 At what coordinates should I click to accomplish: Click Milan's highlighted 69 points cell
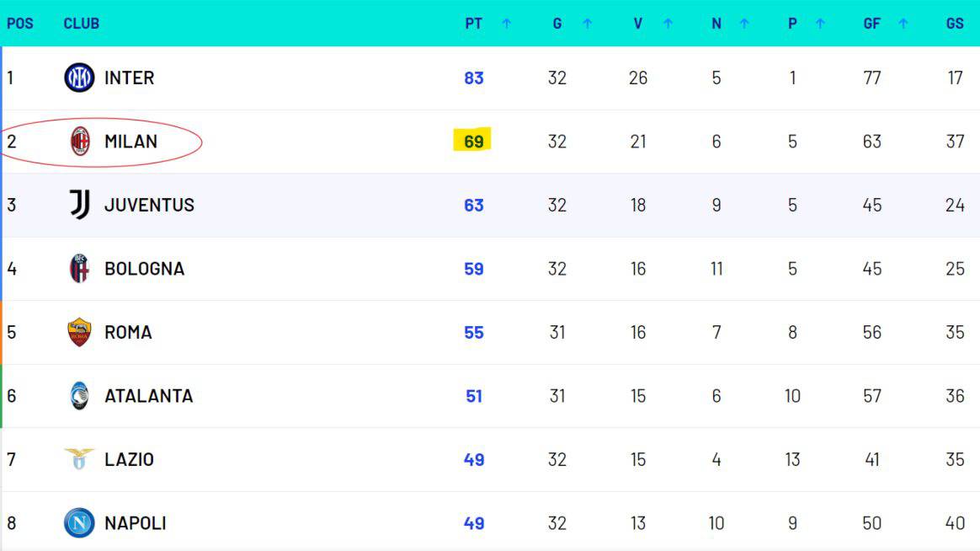pyautogui.click(x=474, y=142)
